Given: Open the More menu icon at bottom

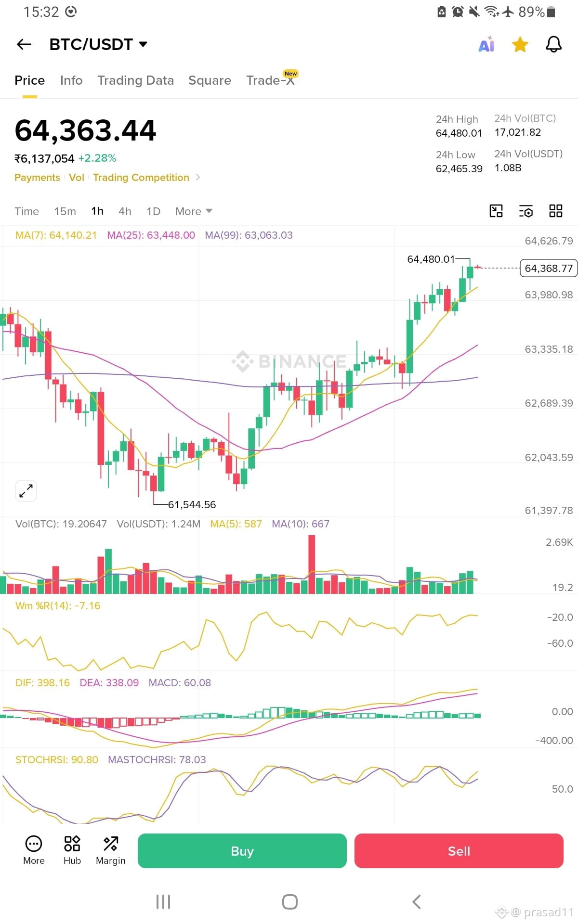Looking at the screenshot, I should click(34, 850).
